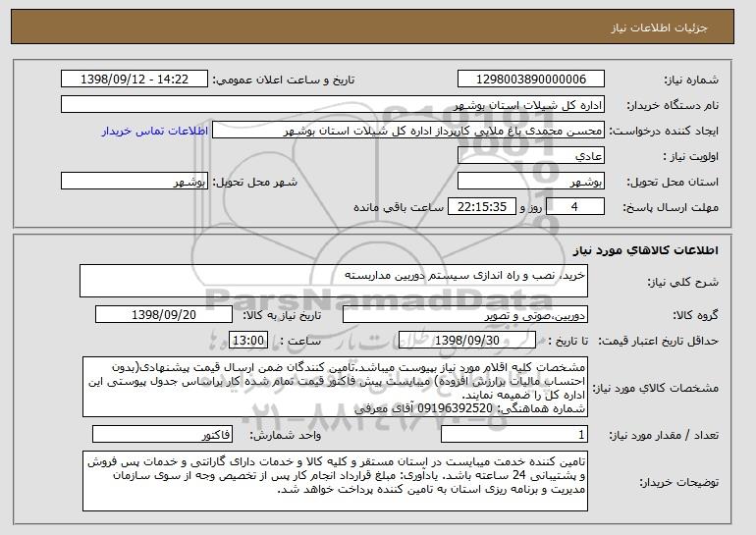Click the شماره نیاز label

click(x=691, y=80)
